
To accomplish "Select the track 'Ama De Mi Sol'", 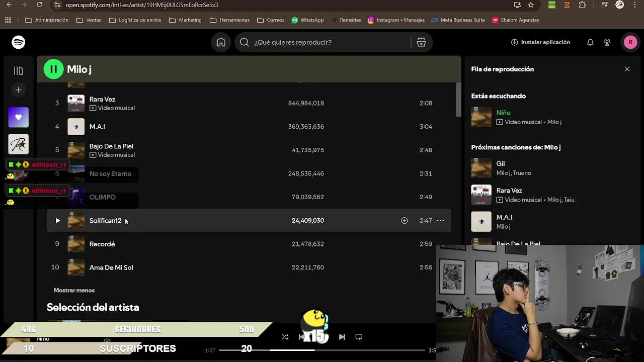I will (111, 267).
